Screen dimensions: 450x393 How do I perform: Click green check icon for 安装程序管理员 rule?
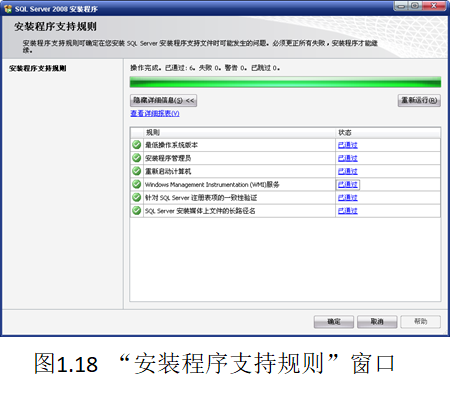tap(136, 158)
